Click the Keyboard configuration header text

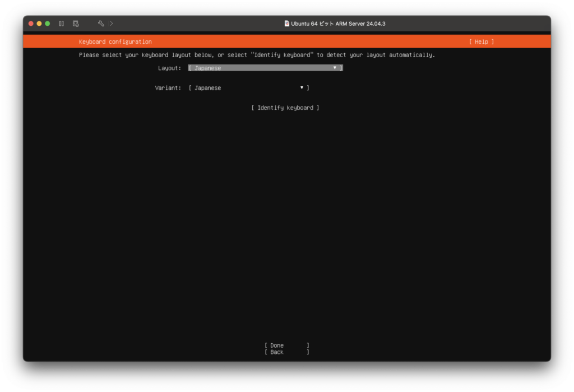tap(115, 41)
